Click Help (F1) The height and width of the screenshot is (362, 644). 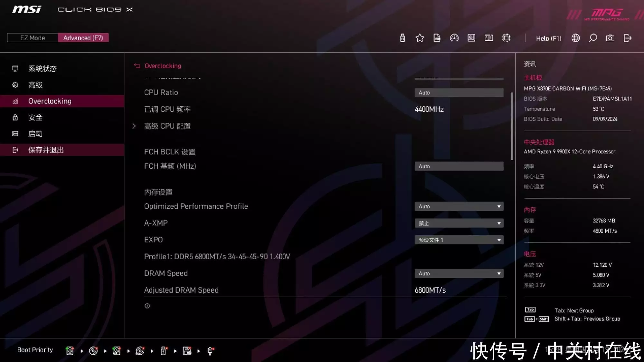click(x=548, y=38)
